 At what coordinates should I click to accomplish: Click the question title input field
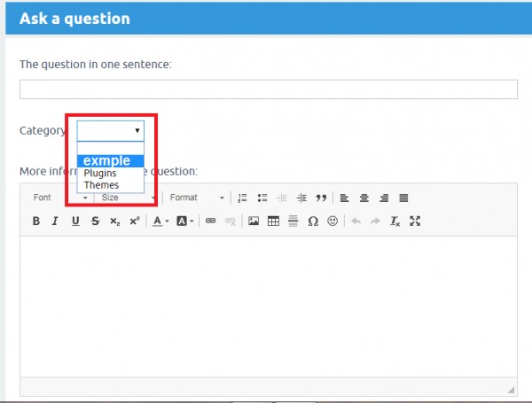[268, 89]
